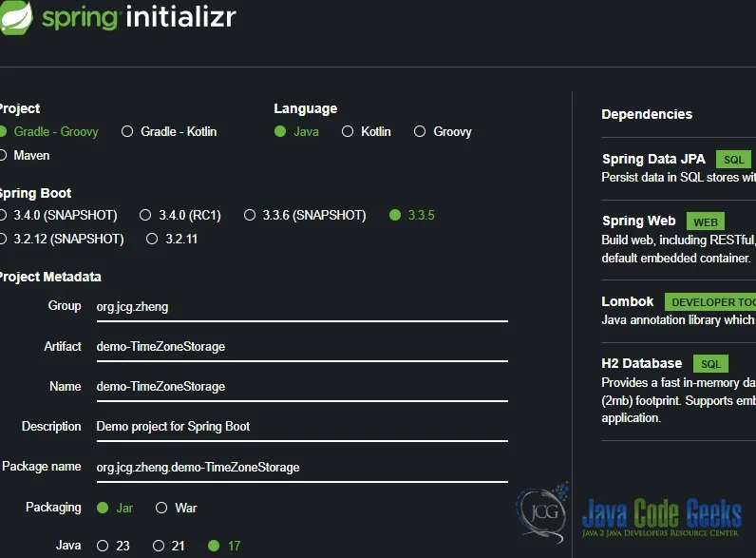Edit the Group field org.jcg.zheng

[302, 307]
